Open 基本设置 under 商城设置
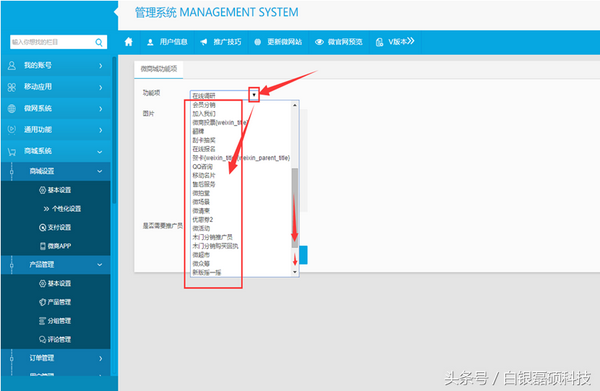The image size is (600, 391). [x=55, y=190]
